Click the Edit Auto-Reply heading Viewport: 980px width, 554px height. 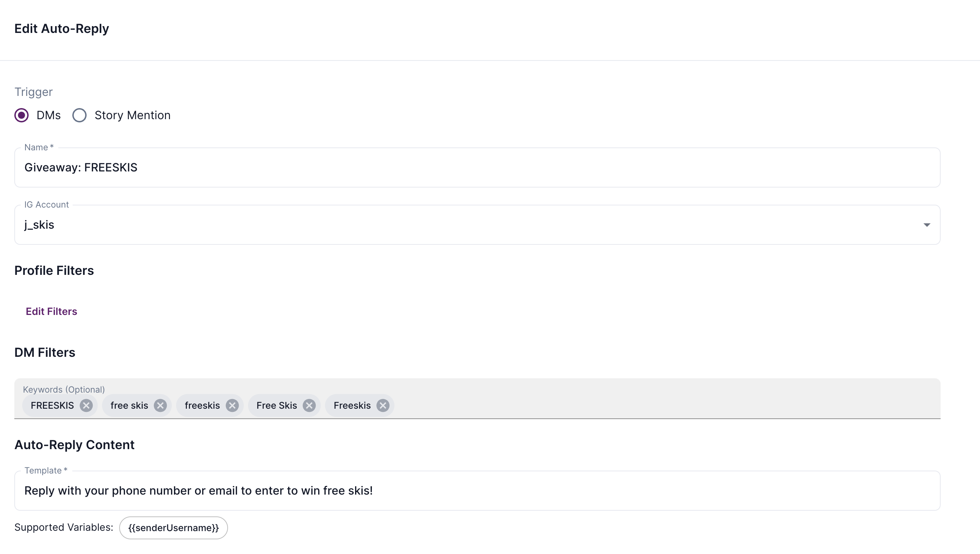pyautogui.click(x=62, y=29)
